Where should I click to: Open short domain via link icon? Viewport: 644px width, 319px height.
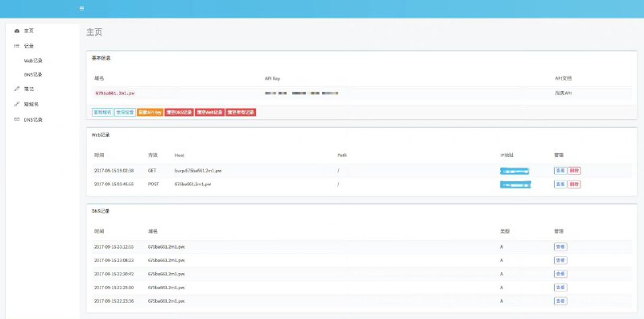coord(17,105)
